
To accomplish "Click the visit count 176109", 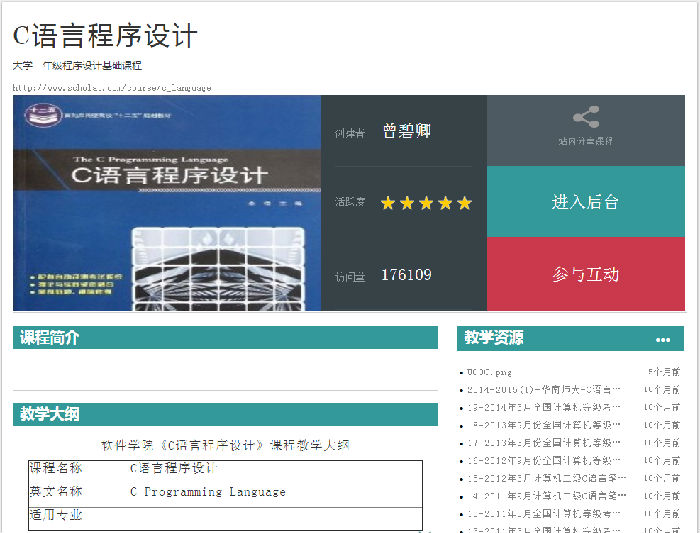I will tap(406, 274).
